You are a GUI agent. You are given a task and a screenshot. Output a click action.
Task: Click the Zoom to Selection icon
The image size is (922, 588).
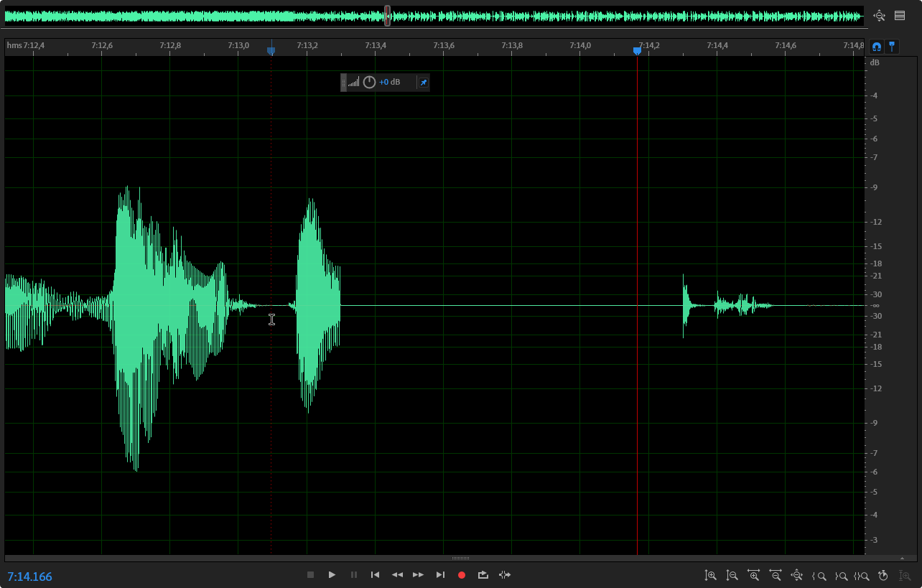click(861, 575)
